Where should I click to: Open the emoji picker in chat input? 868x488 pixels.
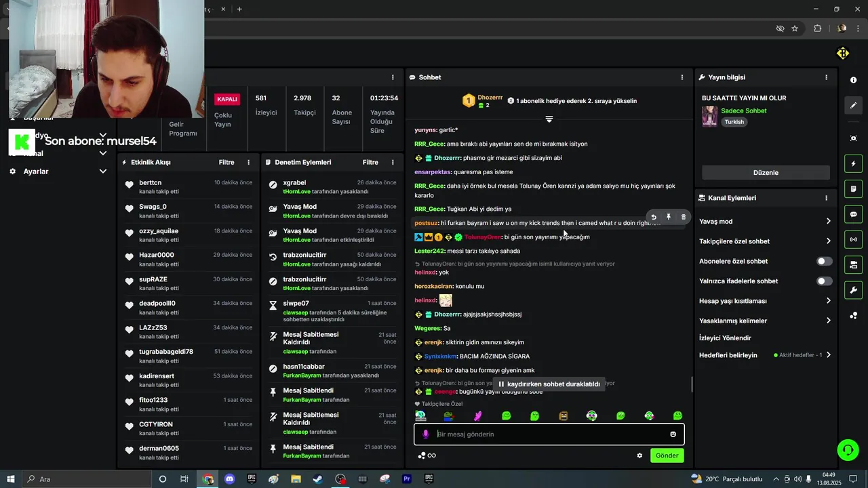coord(673,434)
